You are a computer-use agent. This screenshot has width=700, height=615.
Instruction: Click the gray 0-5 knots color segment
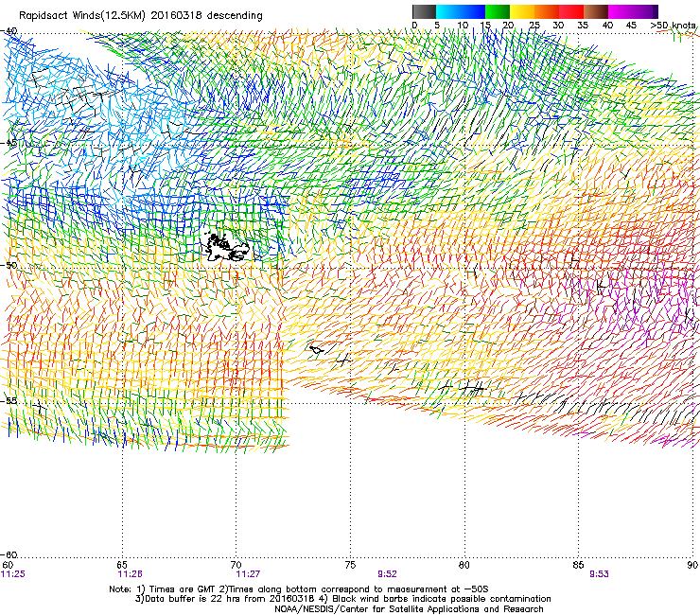[x=424, y=11]
